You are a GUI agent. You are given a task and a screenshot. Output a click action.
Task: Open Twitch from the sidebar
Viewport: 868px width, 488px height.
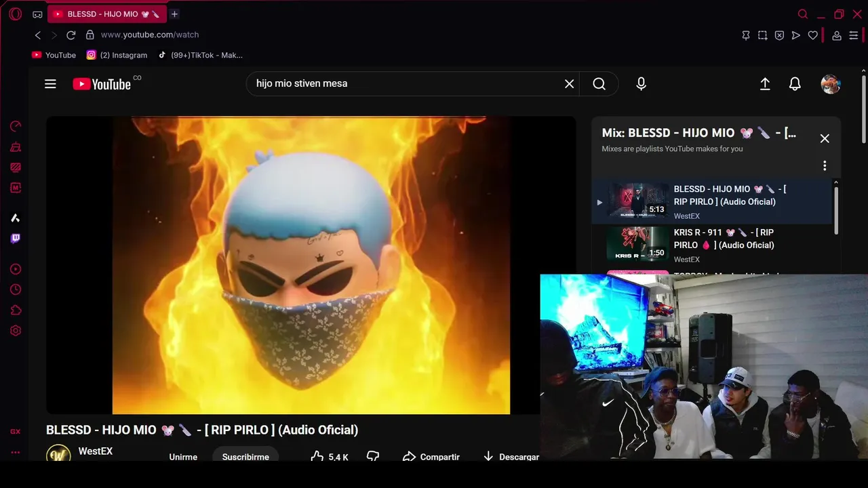click(16, 238)
